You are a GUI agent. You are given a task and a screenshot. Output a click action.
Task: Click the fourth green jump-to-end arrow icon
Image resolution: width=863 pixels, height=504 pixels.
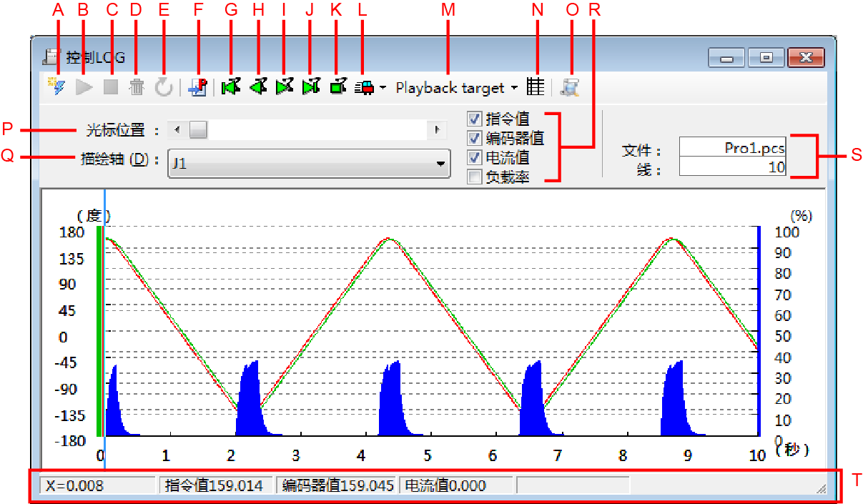pos(311,87)
